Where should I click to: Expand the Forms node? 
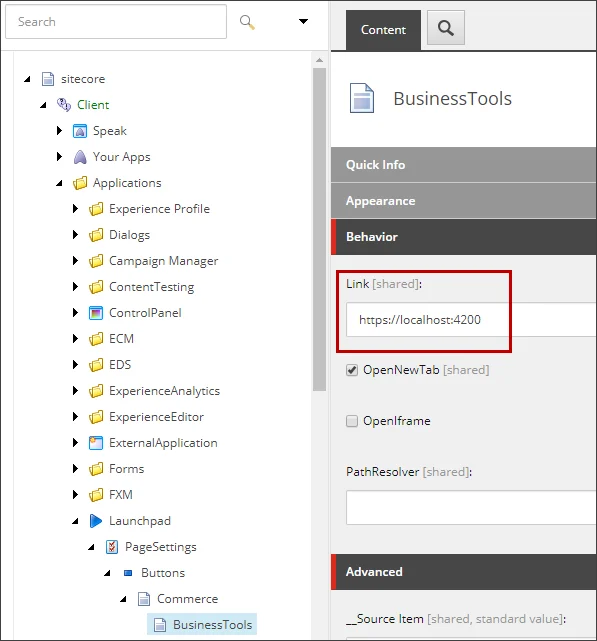pyautogui.click(x=75, y=468)
